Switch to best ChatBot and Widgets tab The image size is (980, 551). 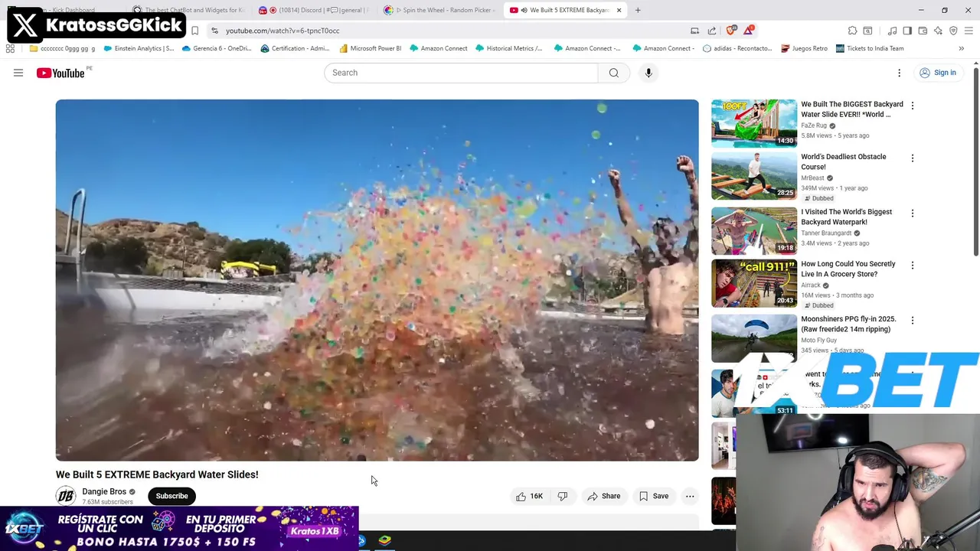coord(188,10)
